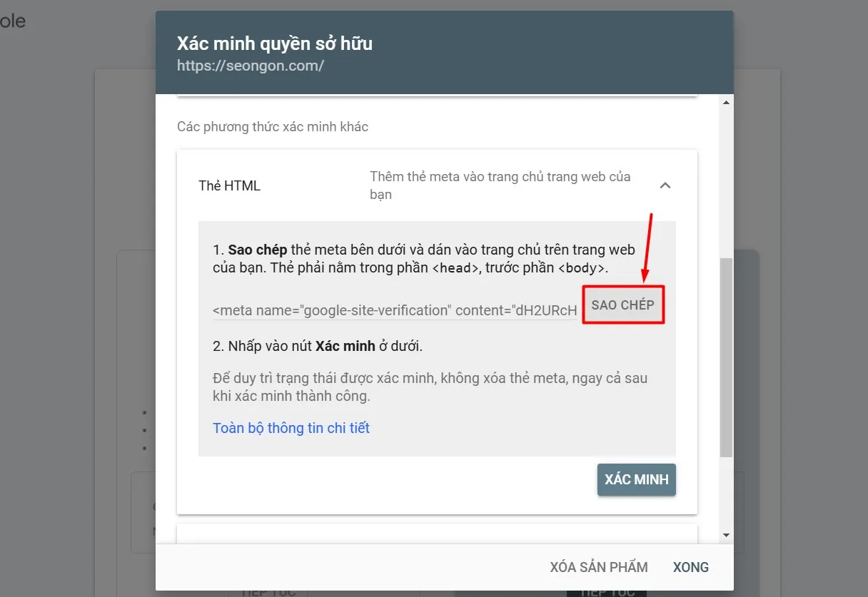Image resolution: width=868 pixels, height=597 pixels.
Task: Click the Các phương thức xác minh khác header
Action: (272, 126)
